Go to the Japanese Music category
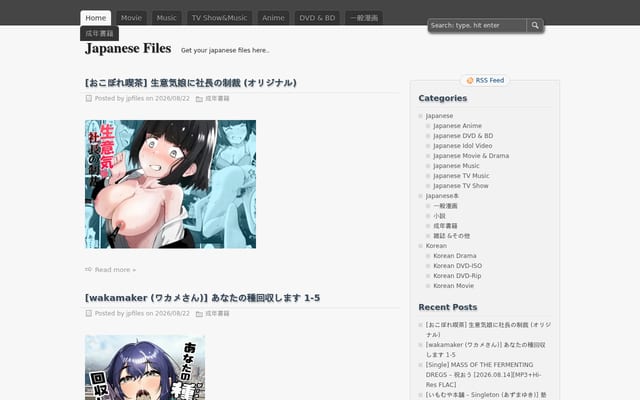The image size is (640, 400). pos(456,166)
